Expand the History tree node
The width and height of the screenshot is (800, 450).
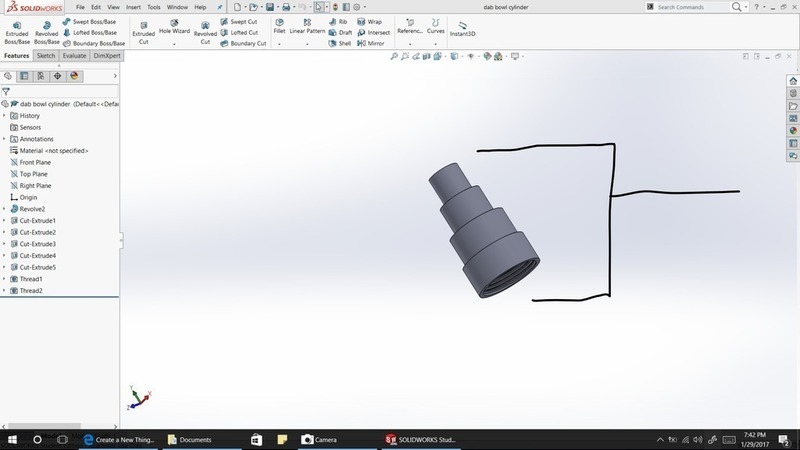pyautogui.click(x=5, y=116)
